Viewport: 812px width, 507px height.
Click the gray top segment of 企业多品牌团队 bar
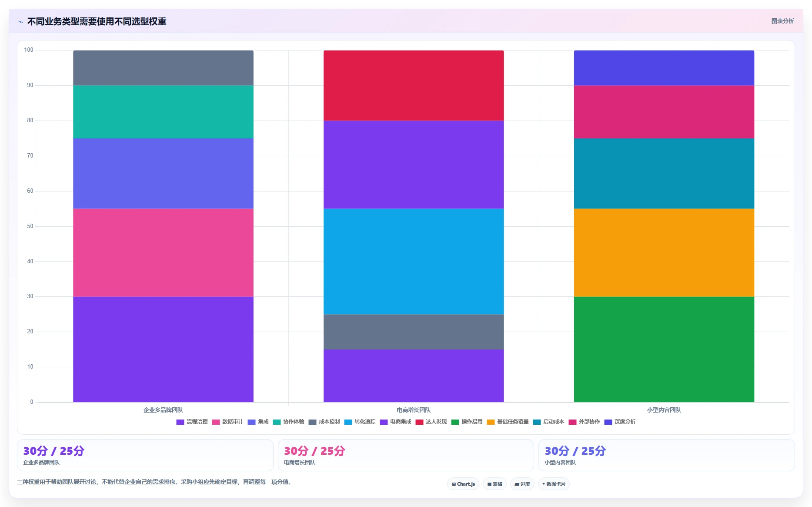coord(163,68)
